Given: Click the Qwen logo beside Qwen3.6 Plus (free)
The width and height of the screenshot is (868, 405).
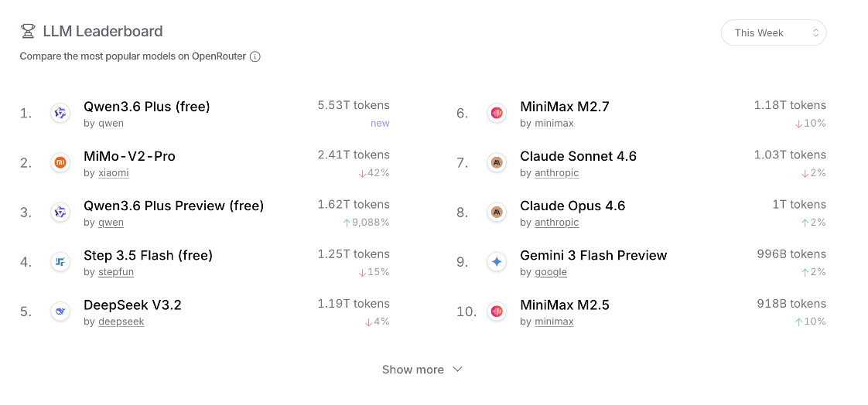Looking at the screenshot, I should click(x=60, y=113).
